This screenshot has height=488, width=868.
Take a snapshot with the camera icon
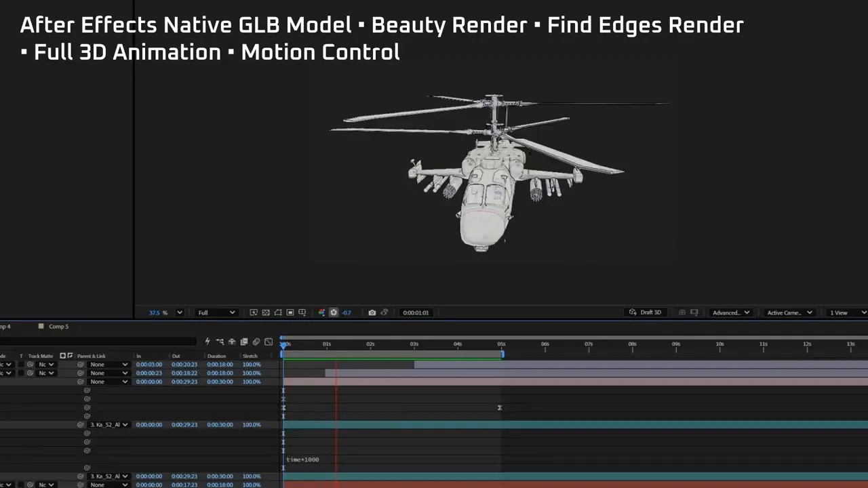pos(372,312)
